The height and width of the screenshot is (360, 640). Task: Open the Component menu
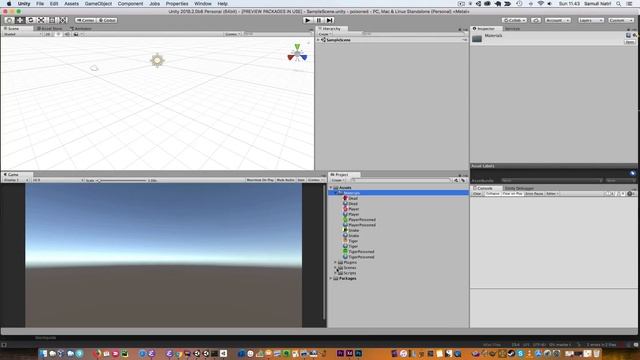[130, 4]
